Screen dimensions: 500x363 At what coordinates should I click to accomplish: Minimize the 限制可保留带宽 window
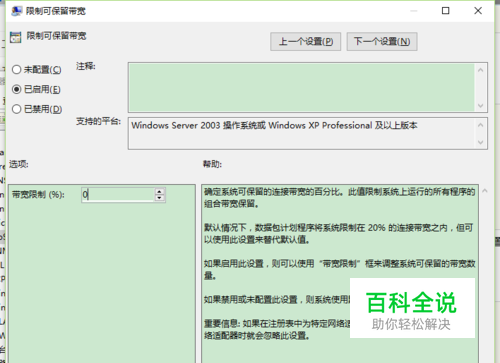[x=414, y=11]
